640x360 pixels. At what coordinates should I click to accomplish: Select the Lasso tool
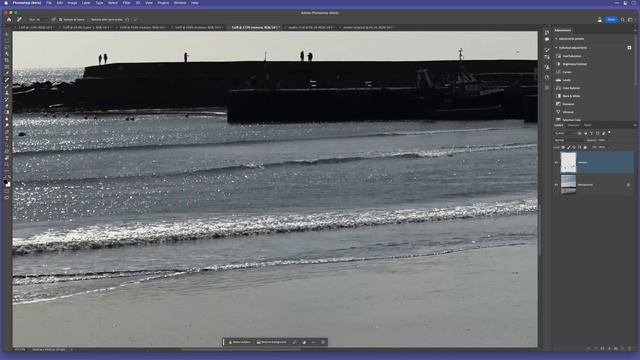point(7,47)
